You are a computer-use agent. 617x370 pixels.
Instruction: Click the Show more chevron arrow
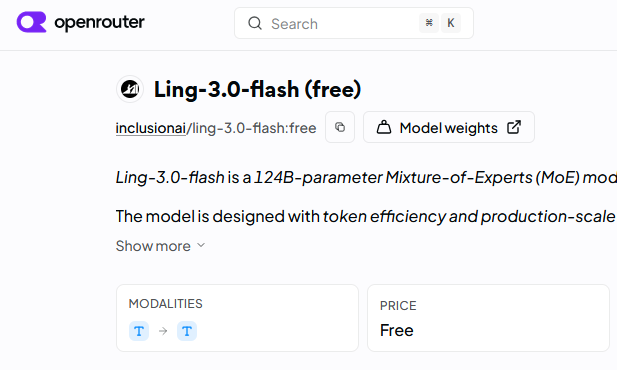point(201,245)
